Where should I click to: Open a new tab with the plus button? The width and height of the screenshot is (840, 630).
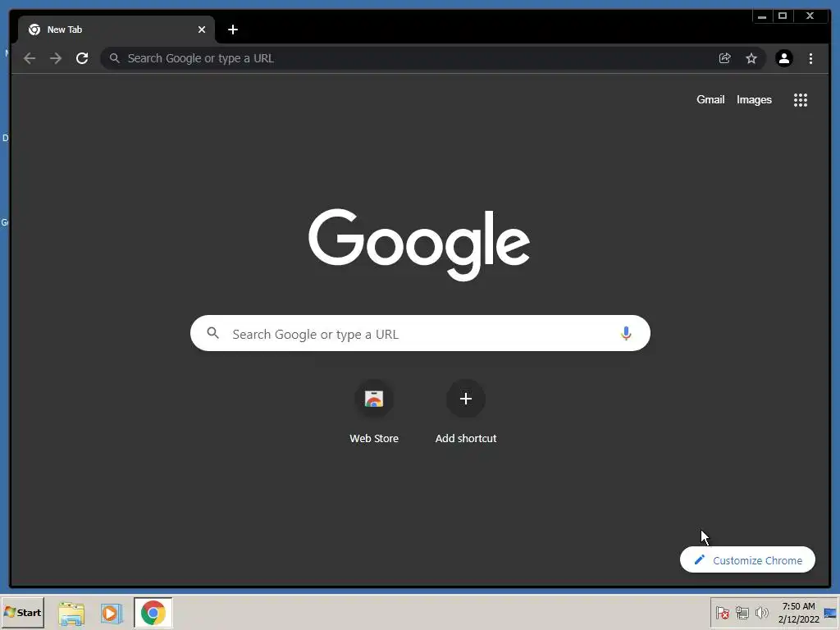232,30
